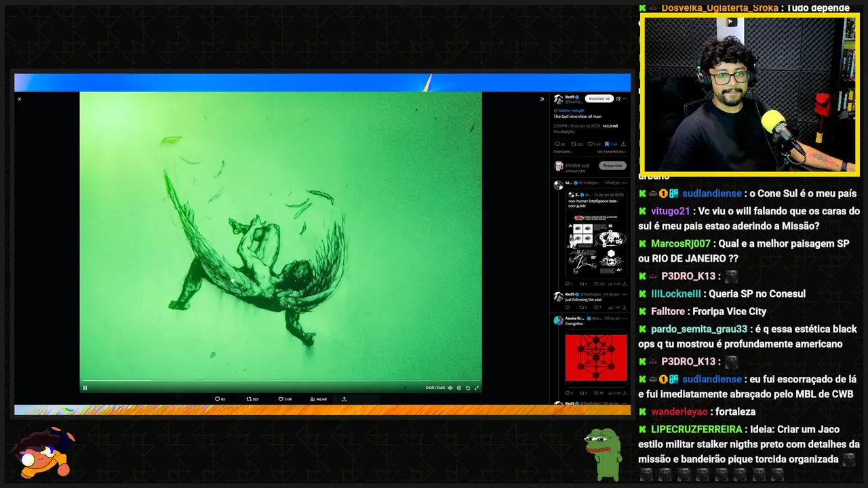Click username wanderleyao in chat

click(x=679, y=411)
